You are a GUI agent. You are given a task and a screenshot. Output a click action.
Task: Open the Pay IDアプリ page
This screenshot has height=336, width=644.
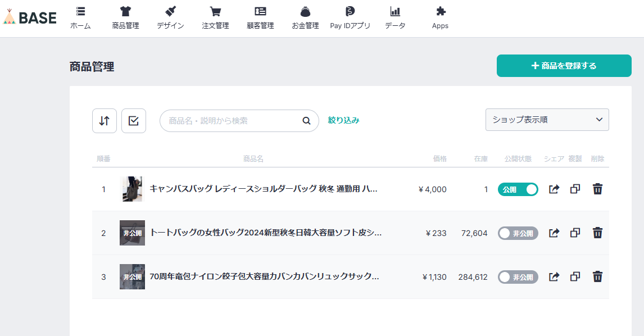350,18
